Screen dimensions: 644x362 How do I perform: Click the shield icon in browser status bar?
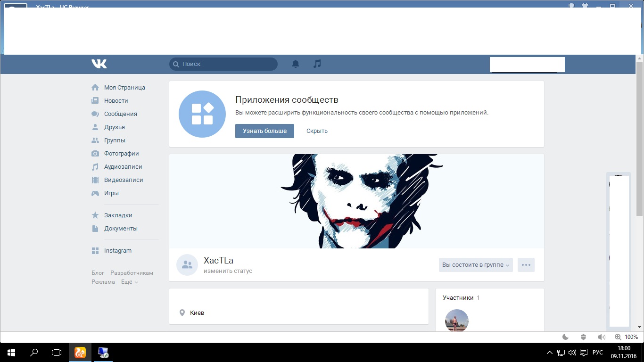tap(584, 337)
